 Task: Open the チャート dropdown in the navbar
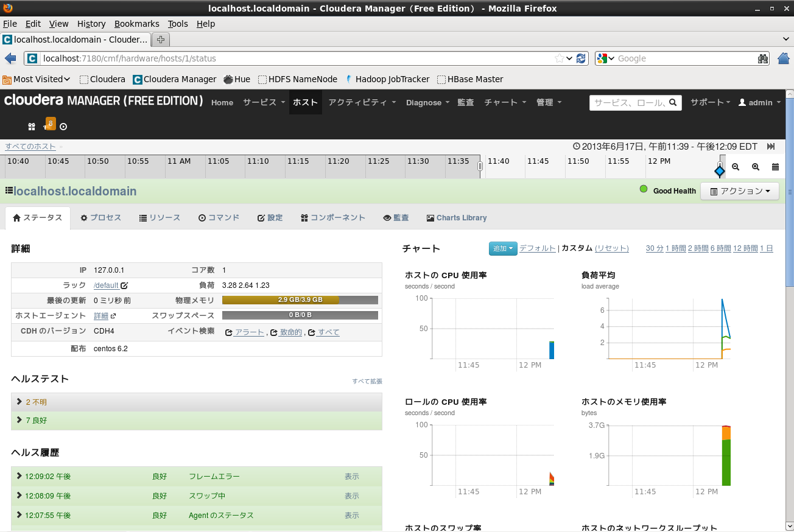pos(505,102)
